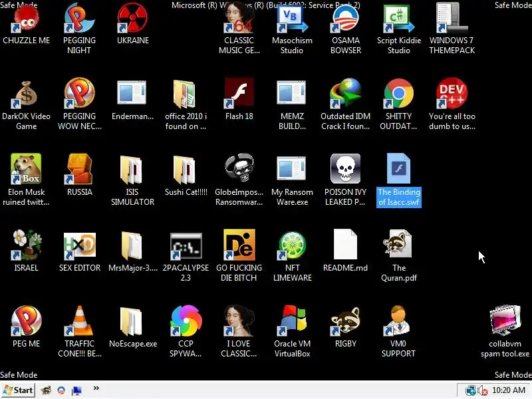This screenshot has width=532, height=399.
Task: Click the PEGGING WOW NEC... icon
Action: 79,93
